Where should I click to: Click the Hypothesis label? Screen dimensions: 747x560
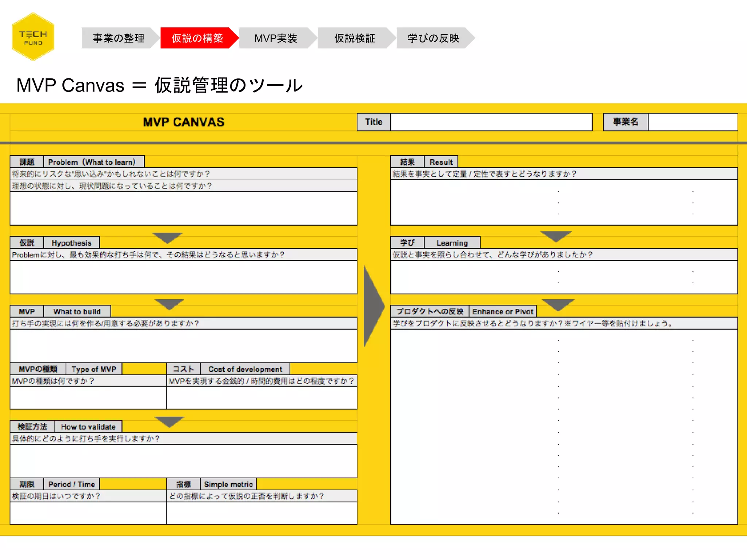pos(71,243)
